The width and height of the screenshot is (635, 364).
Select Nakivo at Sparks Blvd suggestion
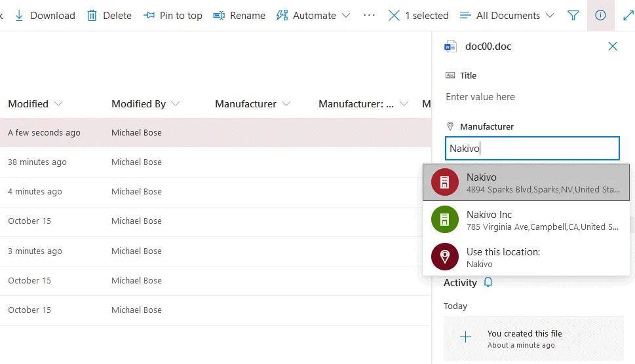tap(526, 183)
